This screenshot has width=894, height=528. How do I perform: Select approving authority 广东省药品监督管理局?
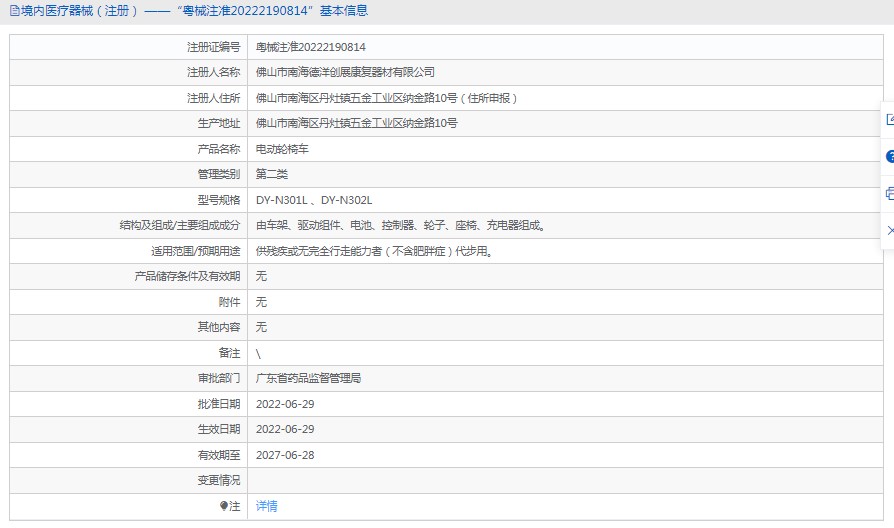308,378
